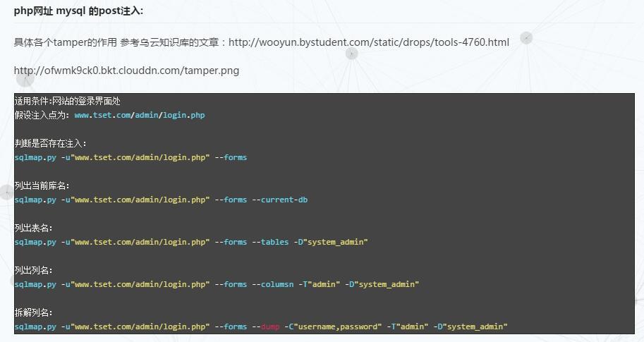The width and height of the screenshot is (644, 342).
Task: Click the '--columsn' option in the code
Action: (x=273, y=284)
